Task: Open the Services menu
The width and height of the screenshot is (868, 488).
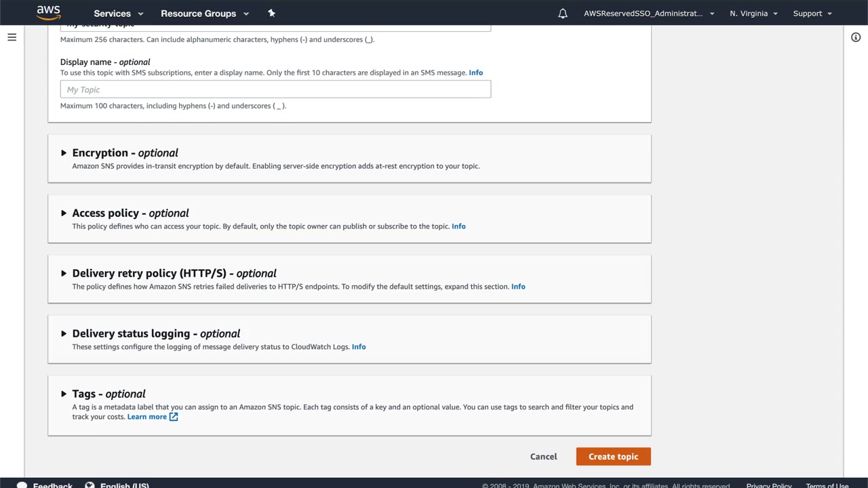Action: (x=118, y=14)
